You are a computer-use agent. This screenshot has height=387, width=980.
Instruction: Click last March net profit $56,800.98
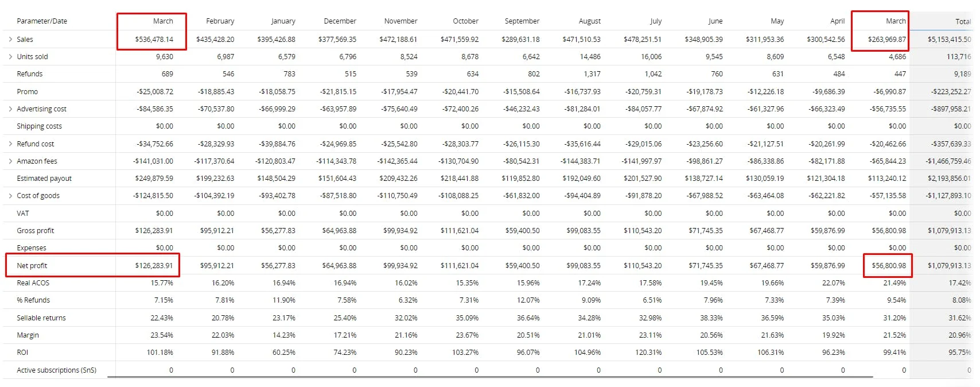click(x=889, y=266)
